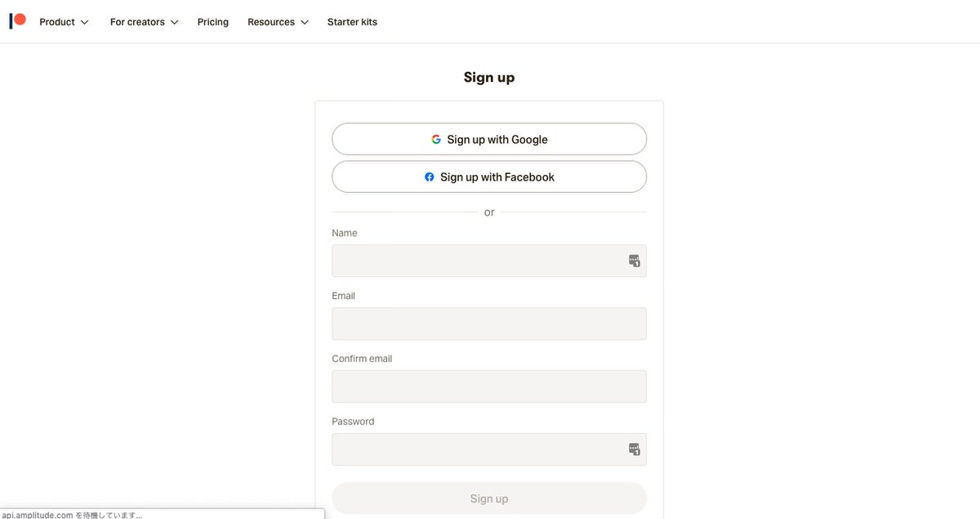Open the Product menu label
The height and width of the screenshot is (519, 980).
57,22
